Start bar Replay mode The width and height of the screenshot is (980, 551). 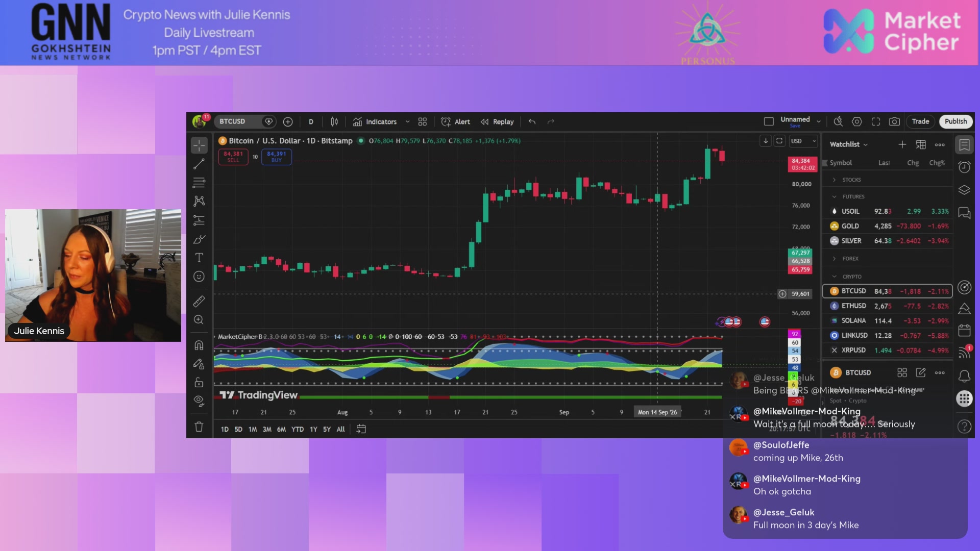(x=497, y=121)
